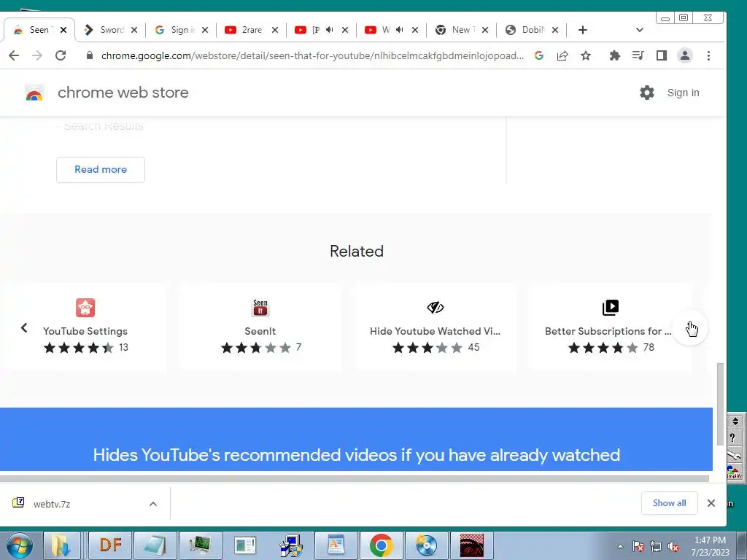
Task: Click the muted speaker on the W tab
Action: (x=399, y=29)
